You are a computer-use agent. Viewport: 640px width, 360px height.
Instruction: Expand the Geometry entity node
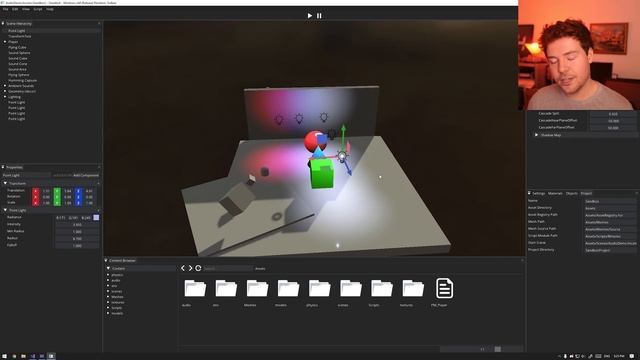[5, 91]
